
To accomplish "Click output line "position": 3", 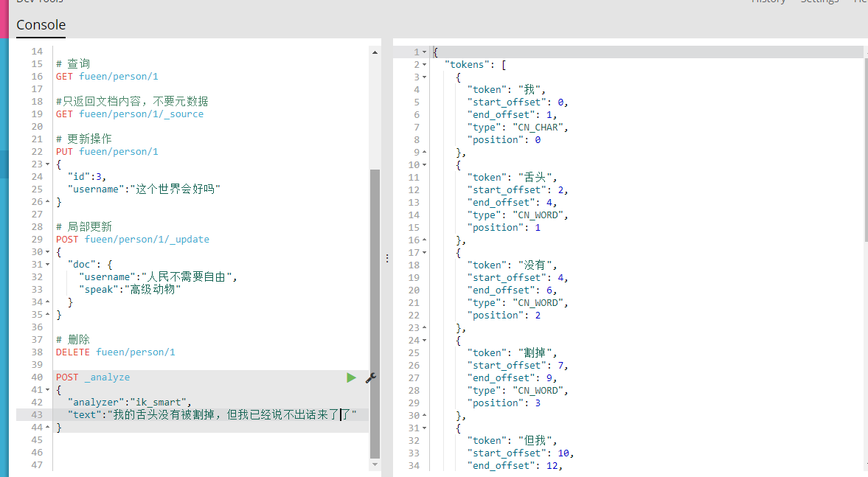I will 504,403.
